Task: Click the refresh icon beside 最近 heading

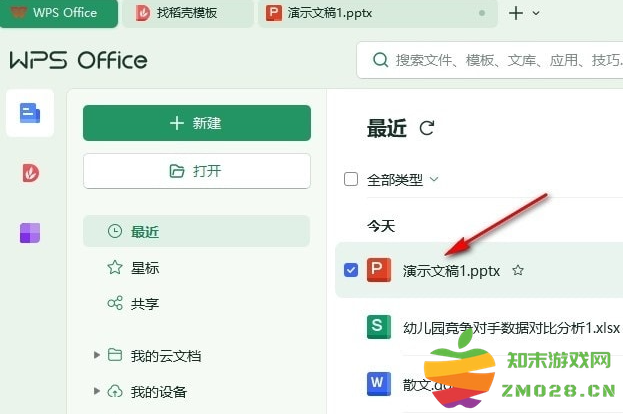Action: pyautogui.click(x=427, y=128)
